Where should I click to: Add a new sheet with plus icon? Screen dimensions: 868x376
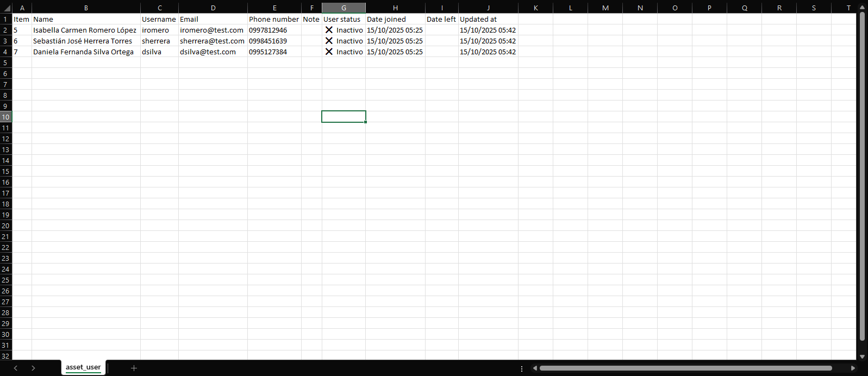coord(134,368)
